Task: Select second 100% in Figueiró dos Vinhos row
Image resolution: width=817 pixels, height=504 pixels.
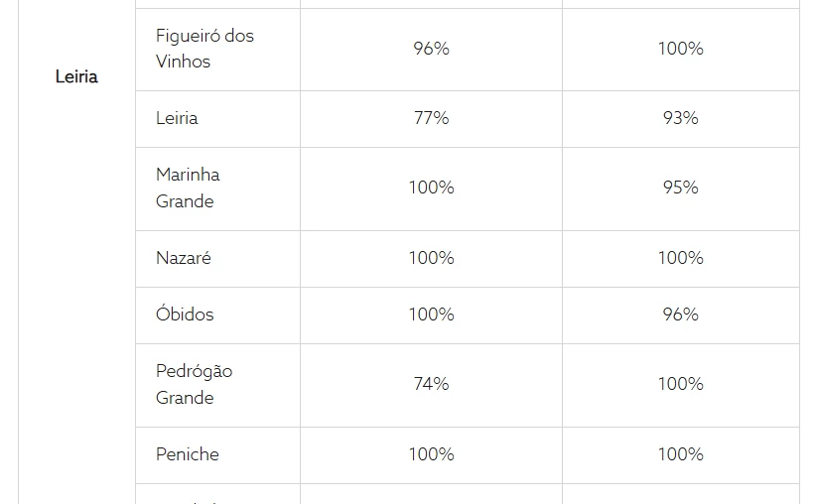Action: click(680, 49)
